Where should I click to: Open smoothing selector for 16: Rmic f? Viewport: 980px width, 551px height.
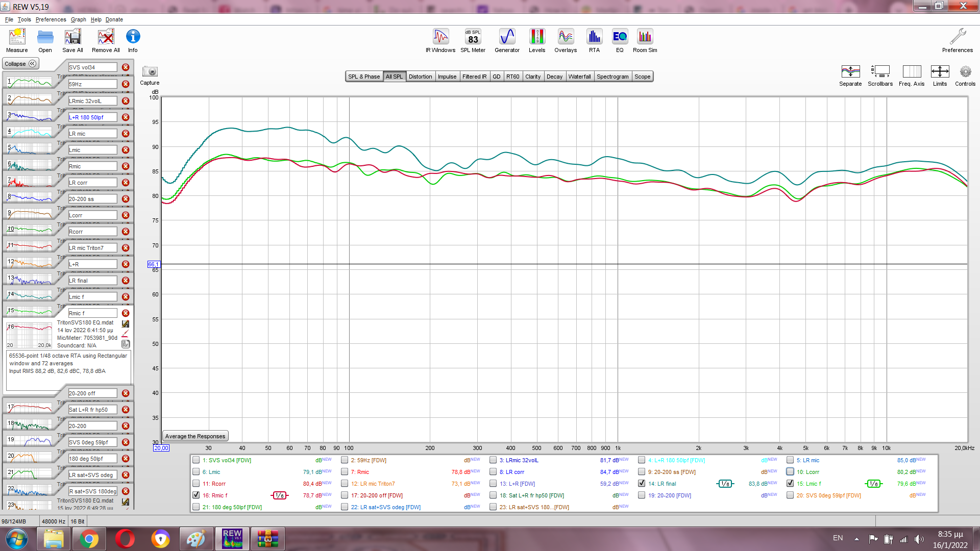[279, 495]
